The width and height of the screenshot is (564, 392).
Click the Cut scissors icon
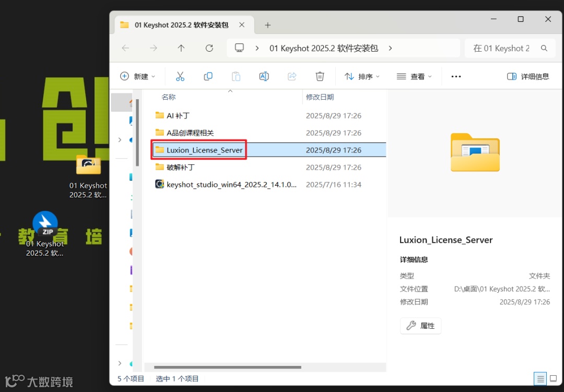(x=180, y=76)
